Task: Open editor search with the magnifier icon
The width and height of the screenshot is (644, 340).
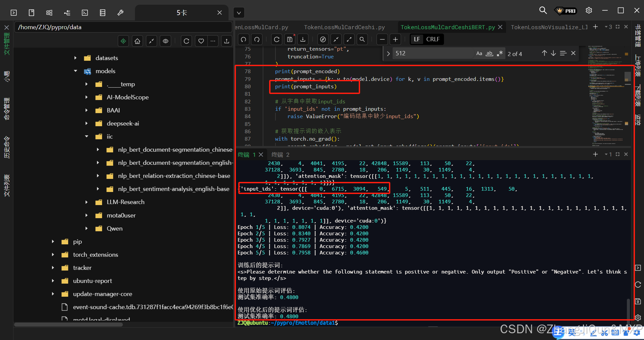Action: tap(362, 39)
